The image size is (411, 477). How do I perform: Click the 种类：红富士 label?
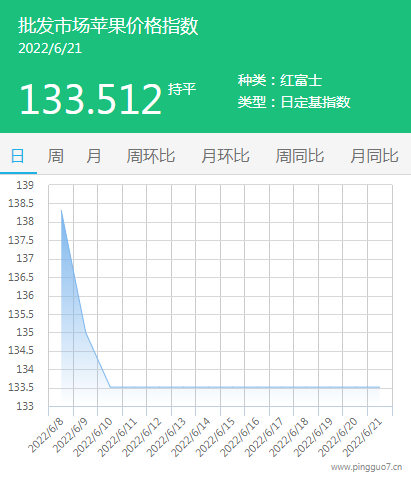click(280, 81)
